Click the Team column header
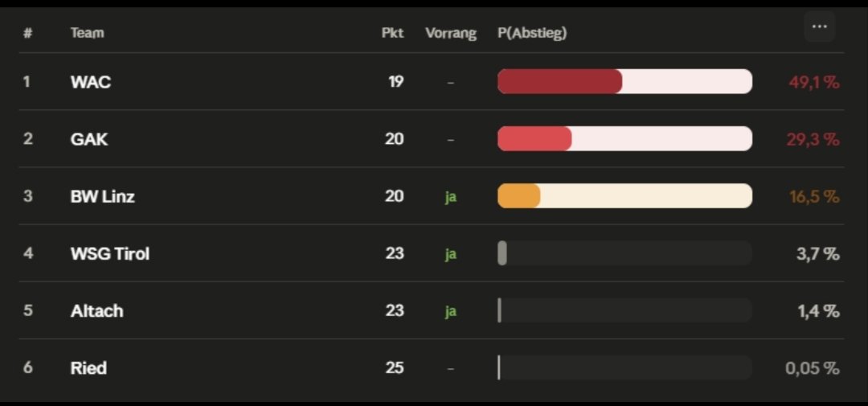Screen dimensions: 868x406 click(87, 34)
